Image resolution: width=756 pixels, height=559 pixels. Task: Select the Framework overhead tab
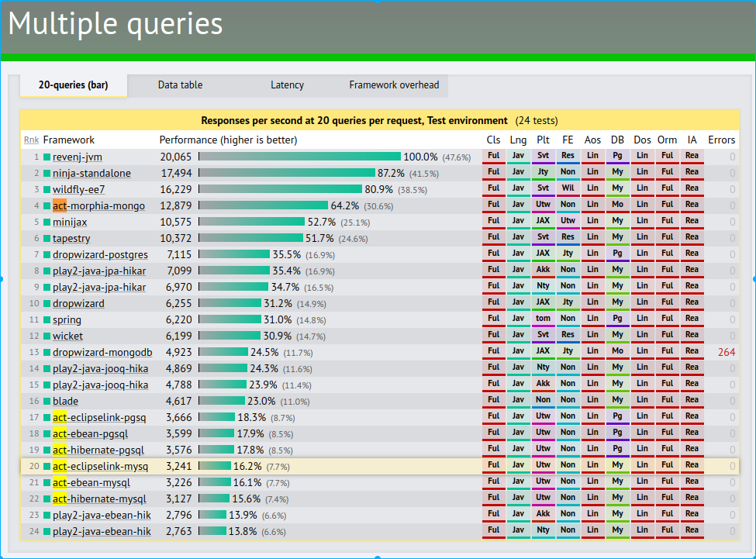[x=394, y=85]
